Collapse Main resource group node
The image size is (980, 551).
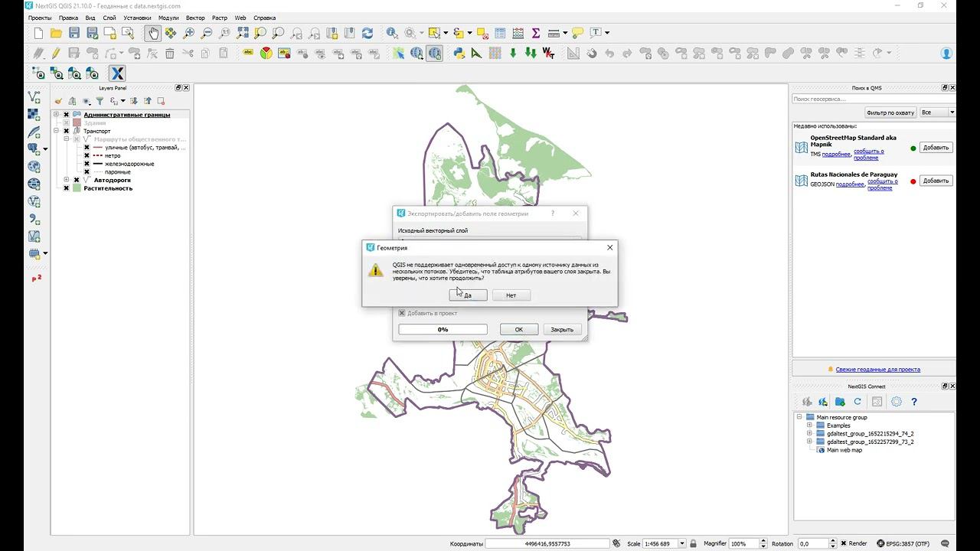[x=799, y=417]
